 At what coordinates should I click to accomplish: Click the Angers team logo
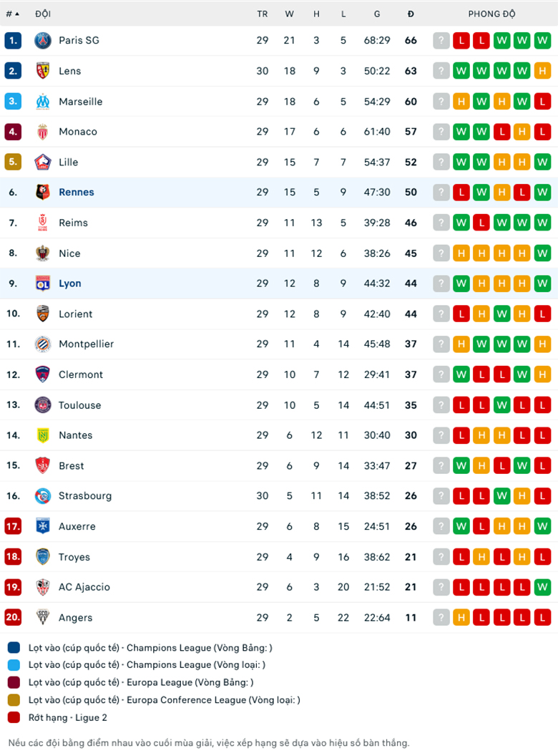tap(41, 618)
